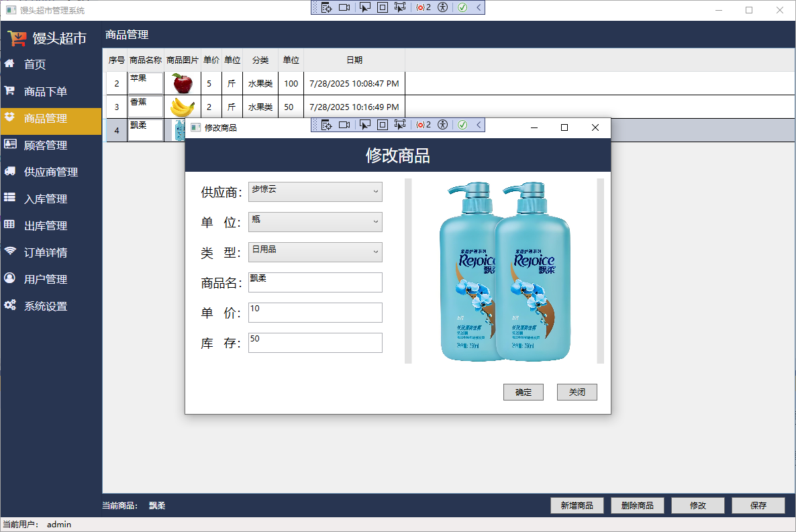Click Select Element icon in main window debug bar
The height and width of the screenshot is (532, 796).
[x=364, y=7]
